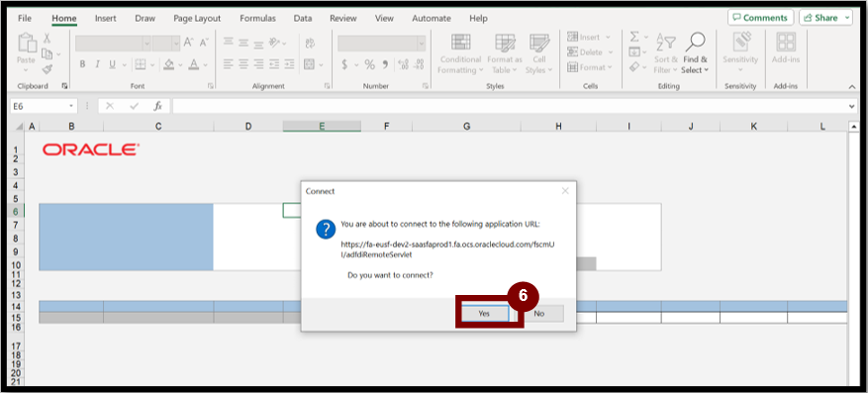Toggle Underline formatting
868x393 pixels.
113,64
